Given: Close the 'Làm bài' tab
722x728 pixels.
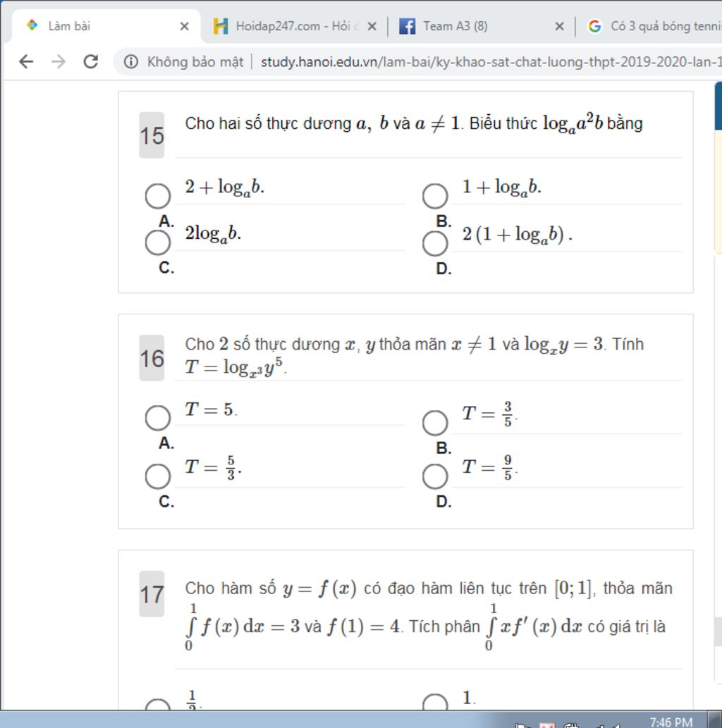Looking at the screenshot, I should 185,27.
